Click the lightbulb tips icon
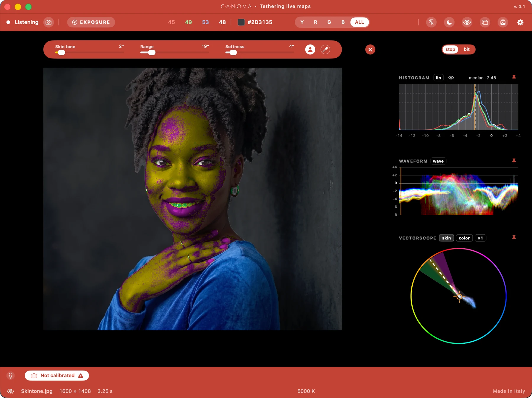Viewport: 532px width, 398px height. coord(11,376)
